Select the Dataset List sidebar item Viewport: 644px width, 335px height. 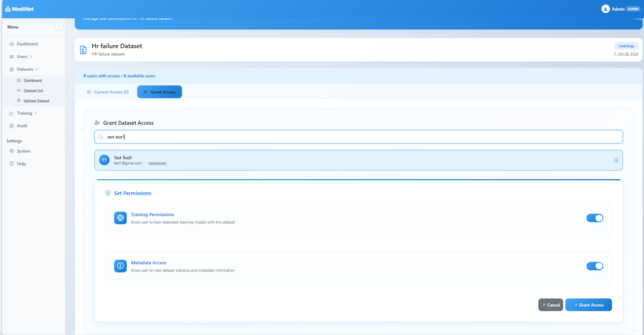pyautogui.click(x=33, y=91)
